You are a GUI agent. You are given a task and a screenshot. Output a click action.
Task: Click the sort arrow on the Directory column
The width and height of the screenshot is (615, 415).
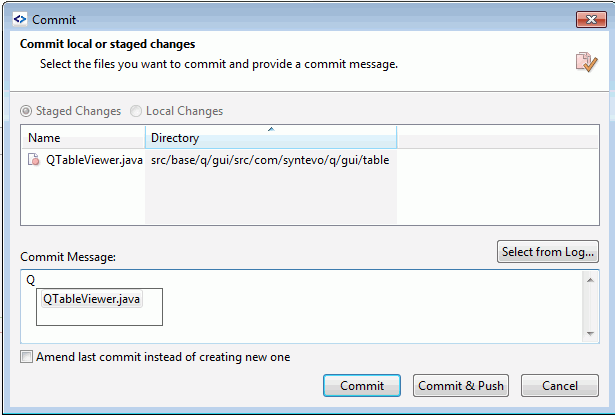pyautogui.click(x=271, y=129)
